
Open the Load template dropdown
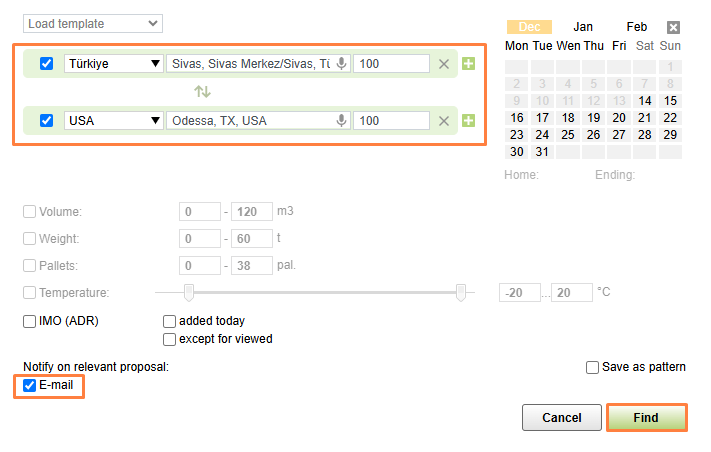92,23
